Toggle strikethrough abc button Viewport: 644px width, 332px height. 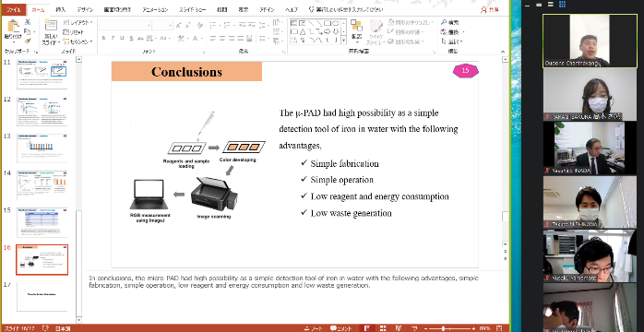tap(140, 38)
